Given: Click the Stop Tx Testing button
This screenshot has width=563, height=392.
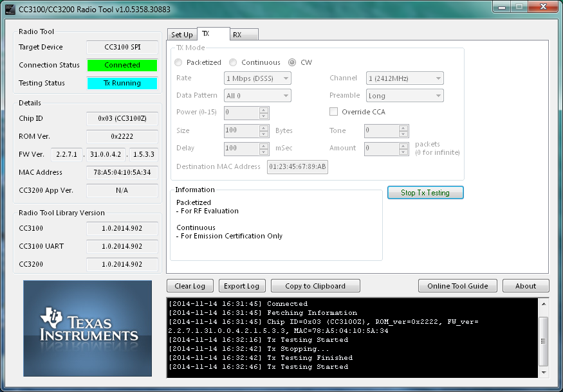Looking at the screenshot, I should (x=425, y=193).
